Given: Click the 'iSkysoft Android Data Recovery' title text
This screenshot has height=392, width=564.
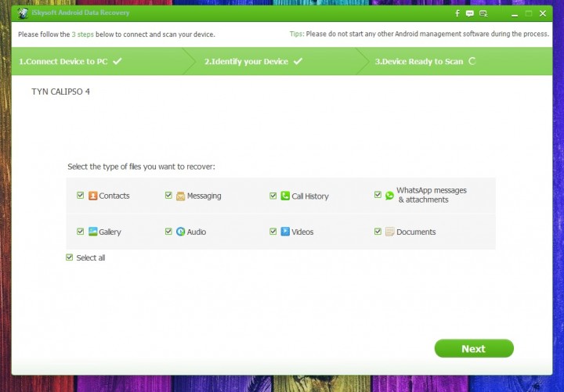Looking at the screenshot, I should [x=81, y=13].
